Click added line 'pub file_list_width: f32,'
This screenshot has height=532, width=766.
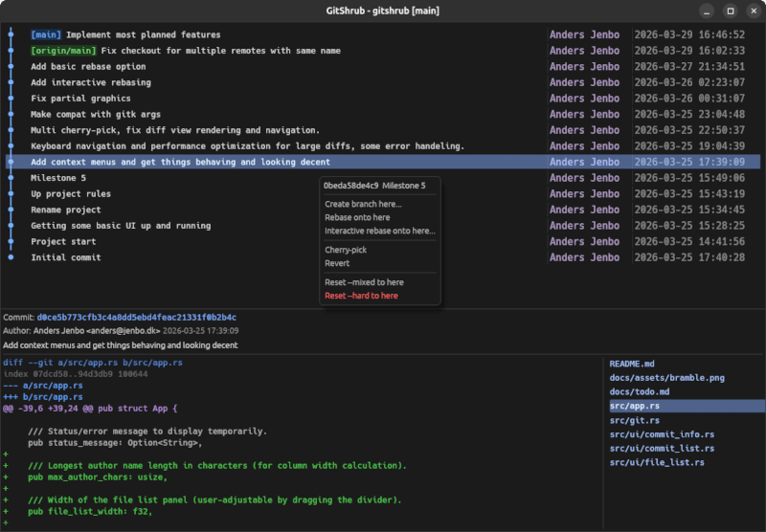(90, 512)
